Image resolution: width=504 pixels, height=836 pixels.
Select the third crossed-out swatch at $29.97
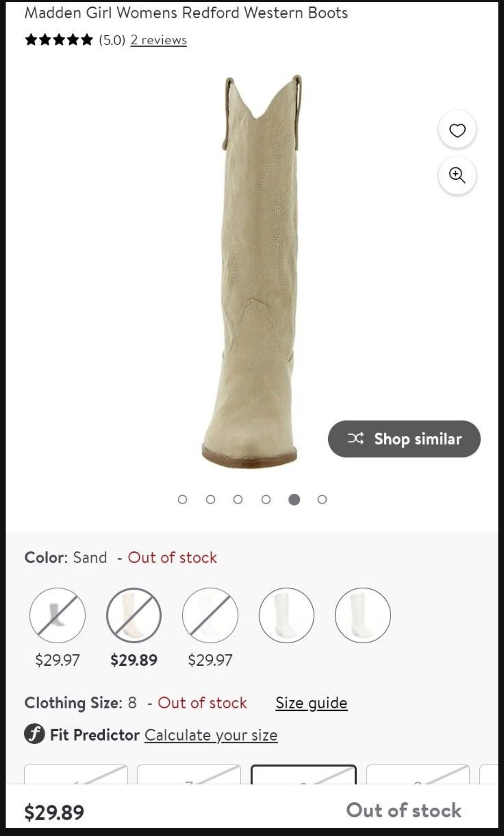point(210,615)
